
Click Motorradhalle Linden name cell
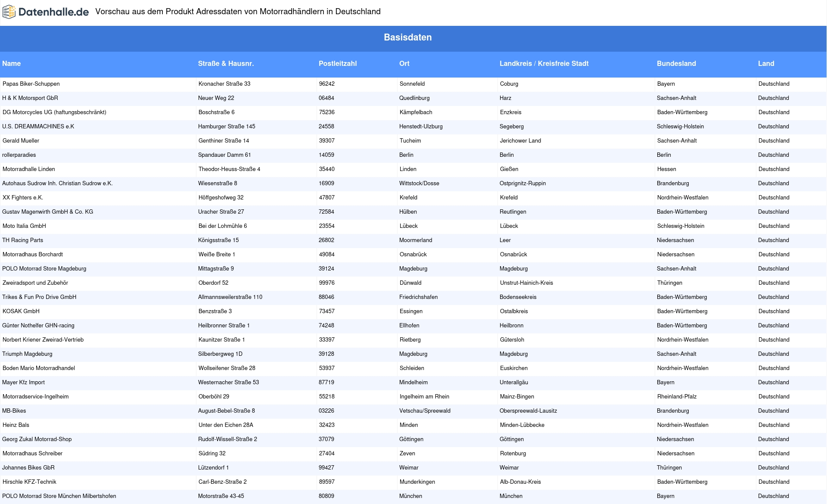point(29,169)
